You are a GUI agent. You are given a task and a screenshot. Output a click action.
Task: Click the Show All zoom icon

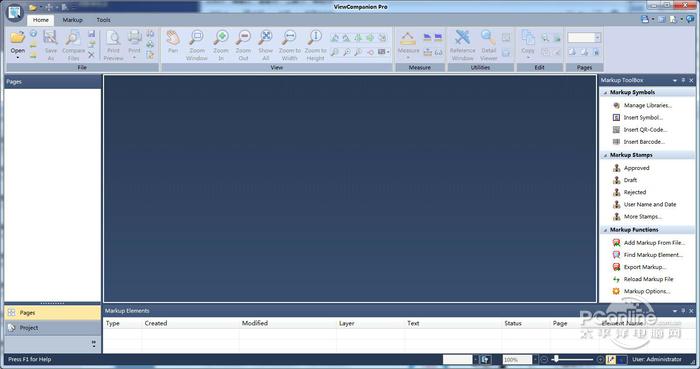point(266,37)
